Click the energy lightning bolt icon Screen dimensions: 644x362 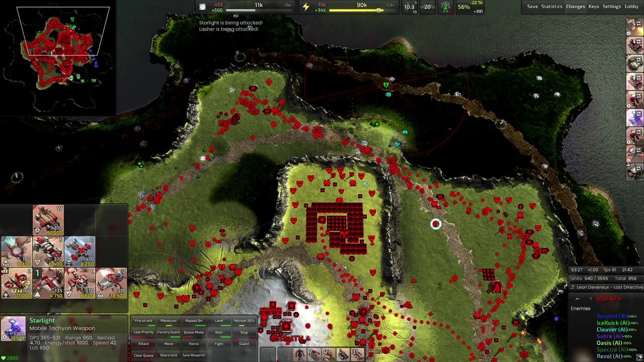[305, 7]
